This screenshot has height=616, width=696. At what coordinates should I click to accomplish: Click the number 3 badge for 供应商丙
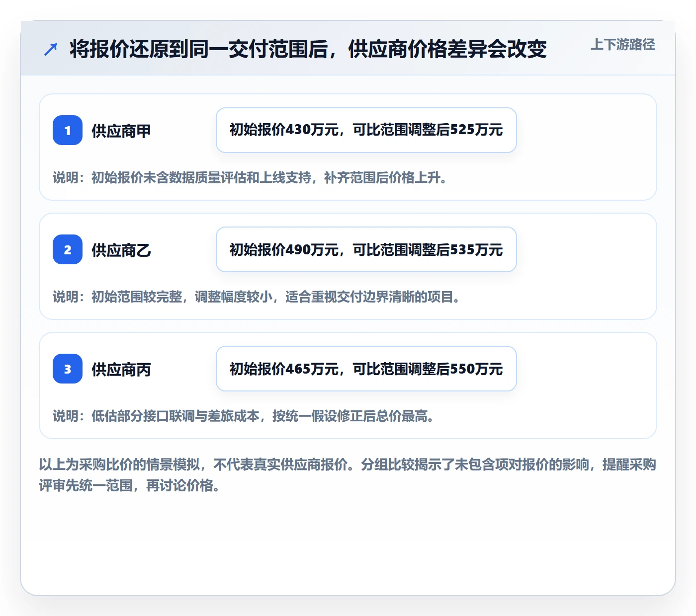(68, 369)
